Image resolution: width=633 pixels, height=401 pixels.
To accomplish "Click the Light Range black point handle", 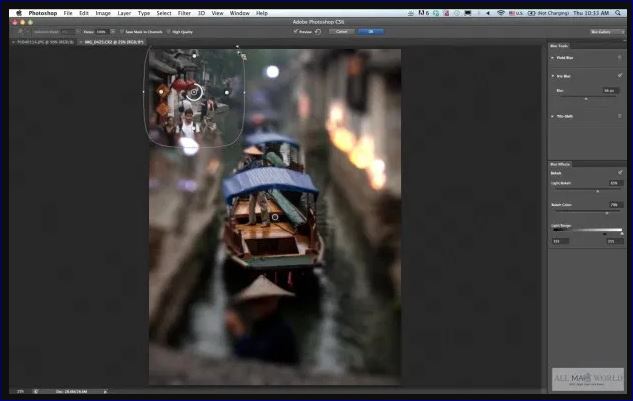I will pyautogui.click(x=604, y=234).
